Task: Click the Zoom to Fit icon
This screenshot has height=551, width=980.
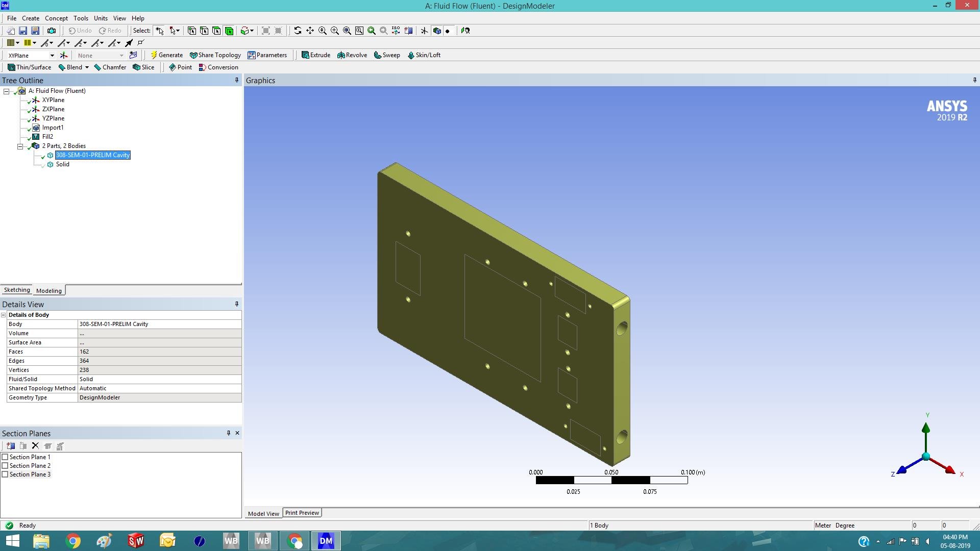Action: pos(347,31)
